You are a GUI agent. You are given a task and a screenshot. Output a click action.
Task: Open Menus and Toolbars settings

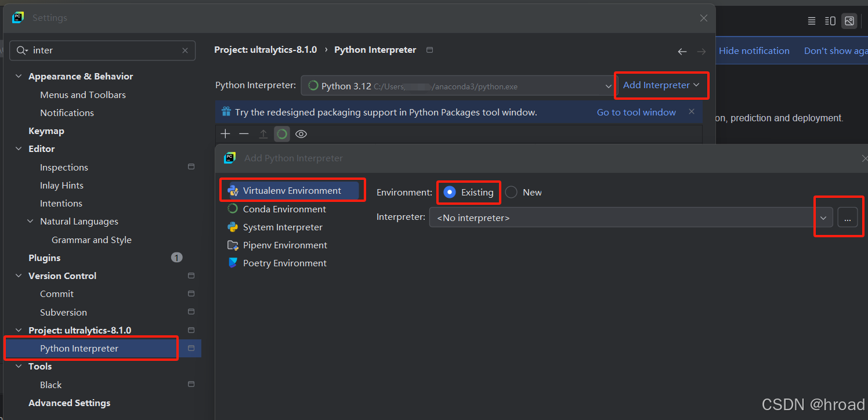[x=83, y=95]
